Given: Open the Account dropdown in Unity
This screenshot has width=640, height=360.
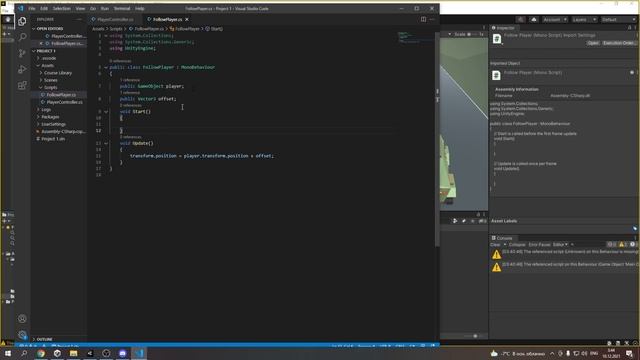Looking at the screenshot, I should [555, 19].
